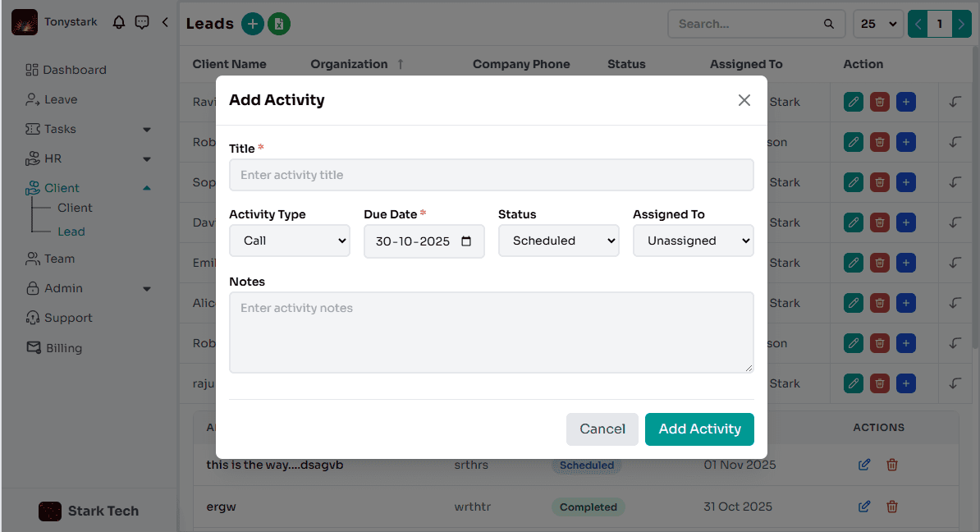Close the Add Activity dialog
The width and height of the screenshot is (980, 532).
coord(744,100)
